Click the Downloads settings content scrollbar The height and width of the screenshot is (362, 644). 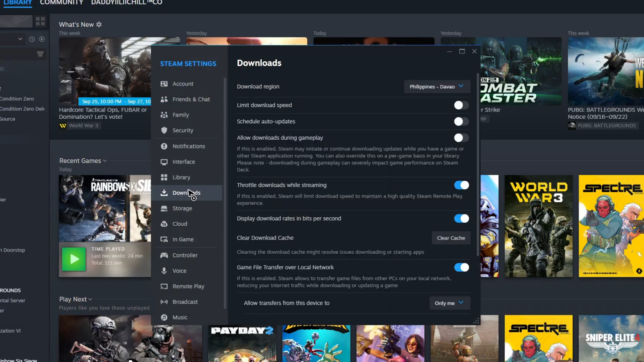(478, 164)
